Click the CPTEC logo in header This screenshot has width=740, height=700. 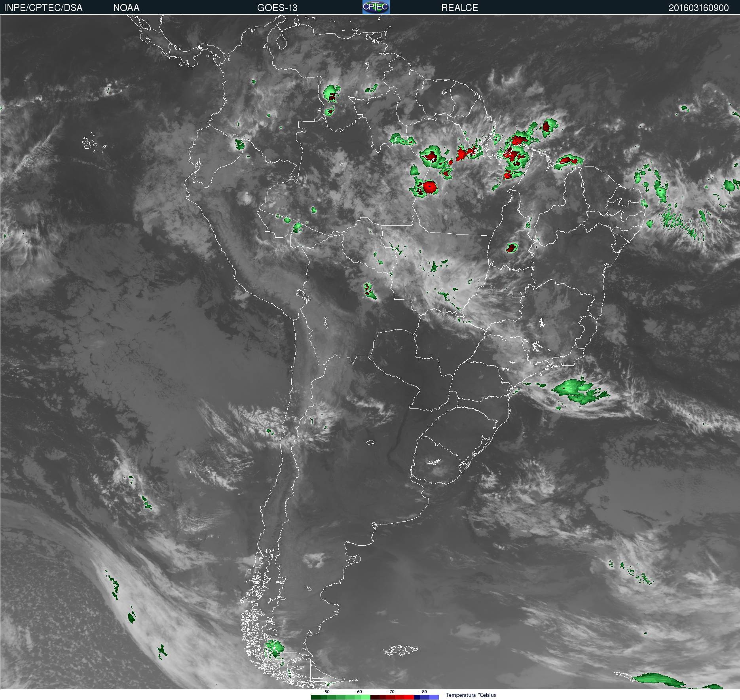tap(376, 7)
